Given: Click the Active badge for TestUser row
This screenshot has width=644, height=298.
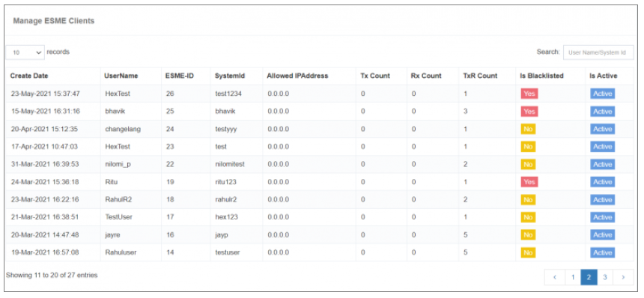Looking at the screenshot, I should [603, 217].
